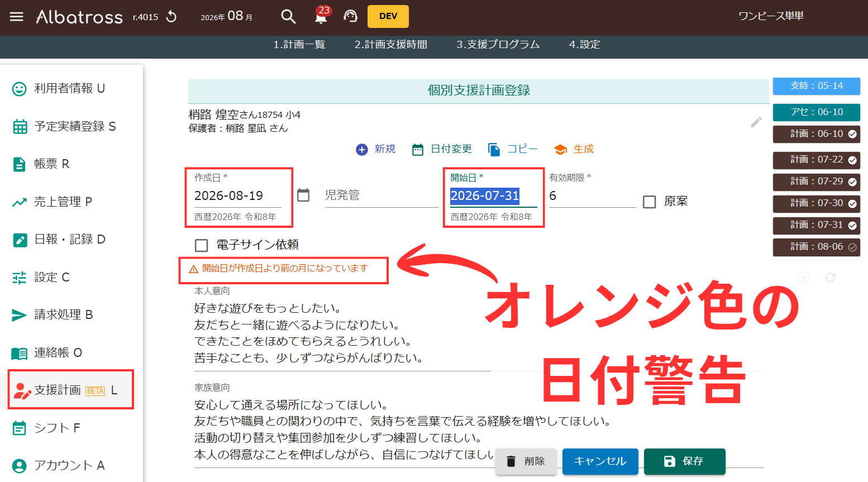The image size is (868, 482).
Task: Select the 計画：07-30 chip
Action: point(816,203)
